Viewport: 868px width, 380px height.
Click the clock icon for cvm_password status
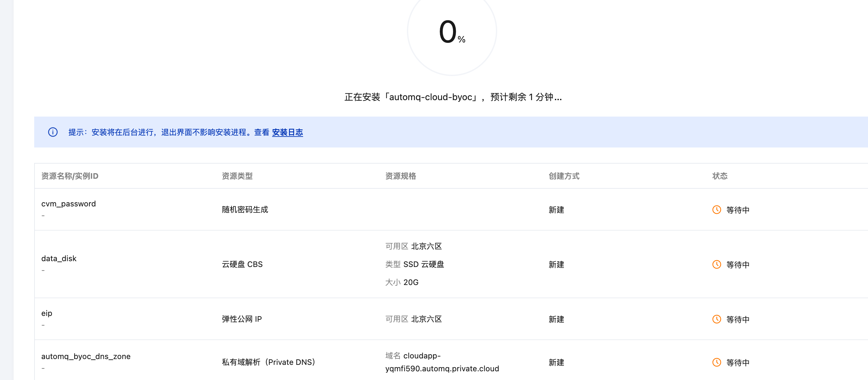(x=716, y=210)
